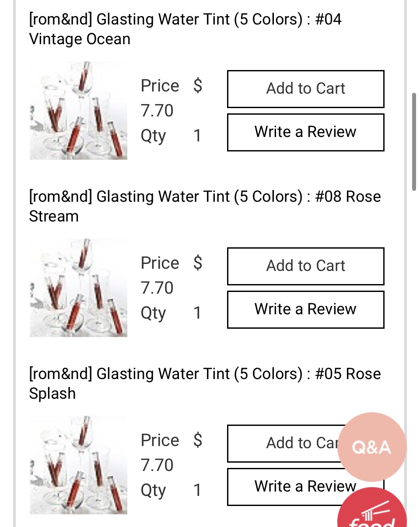
Task: Write a review for #04 Vintage Ocean
Action: 305,132
